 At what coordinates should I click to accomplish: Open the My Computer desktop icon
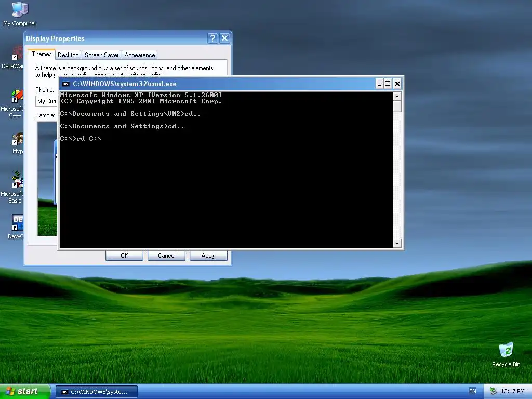[x=20, y=14]
